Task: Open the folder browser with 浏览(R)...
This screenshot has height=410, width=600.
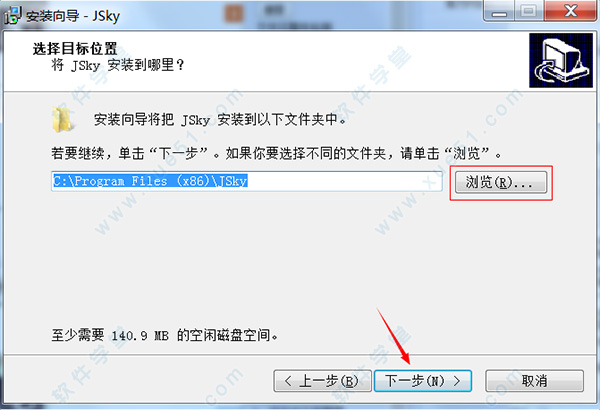Action: [501, 183]
